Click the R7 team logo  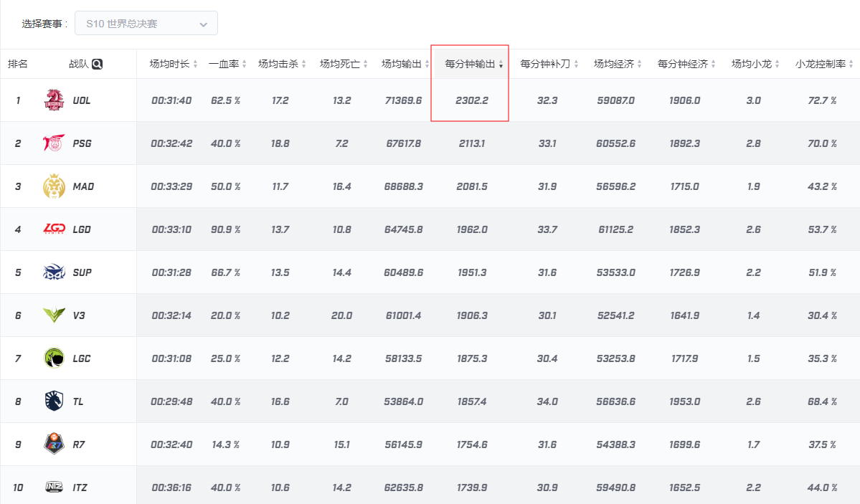click(54, 444)
